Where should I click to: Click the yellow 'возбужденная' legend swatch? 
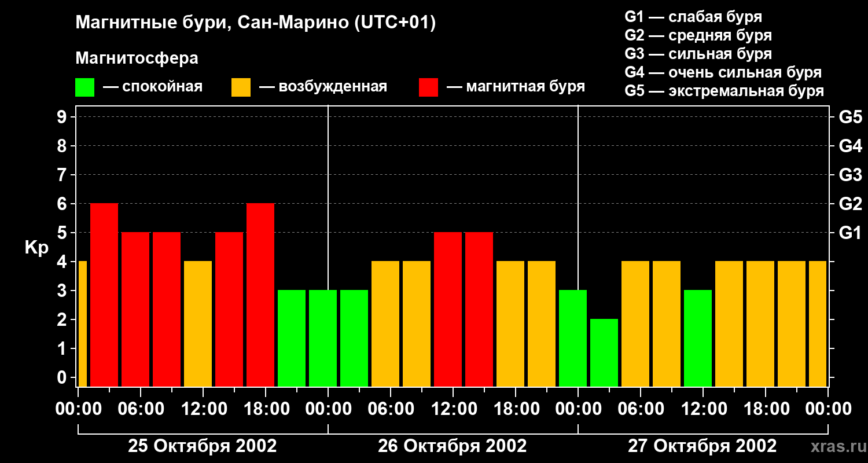click(x=241, y=87)
